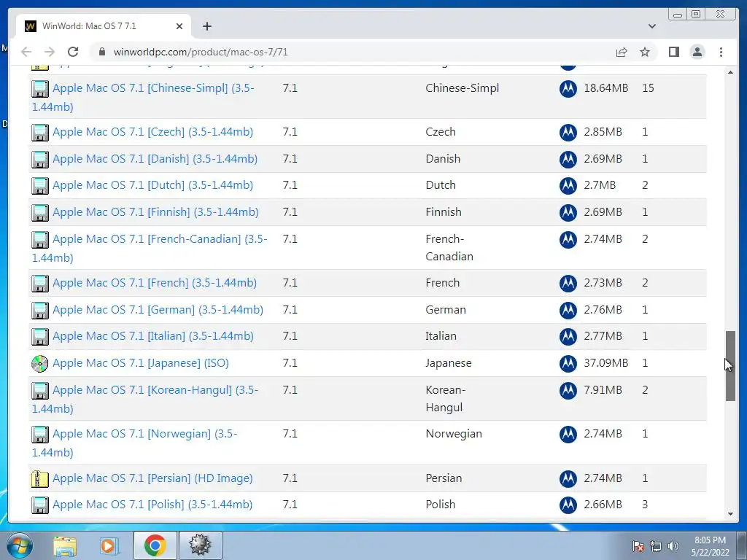Viewport: 747px width, 560px height.
Task: Open the Mac OS 7.1 Italian download
Action: (153, 335)
